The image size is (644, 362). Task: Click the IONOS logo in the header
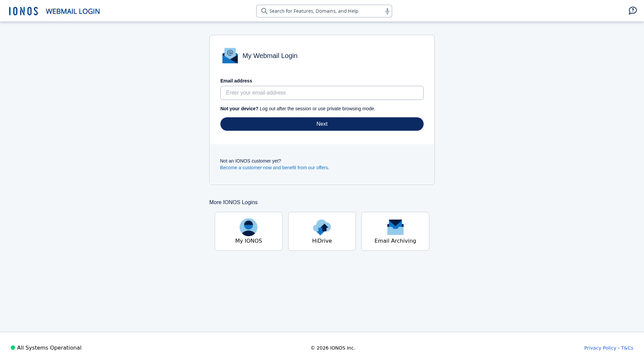[x=23, y=11]
